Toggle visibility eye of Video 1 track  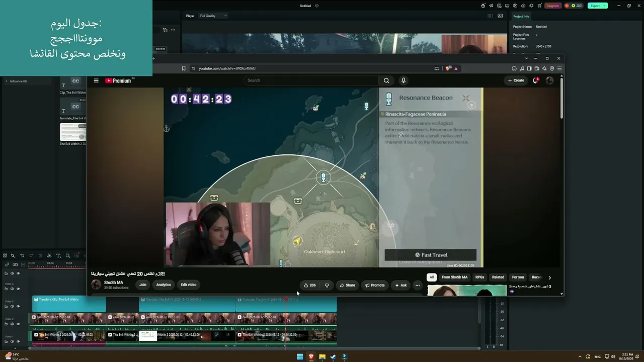pos(18,341)
